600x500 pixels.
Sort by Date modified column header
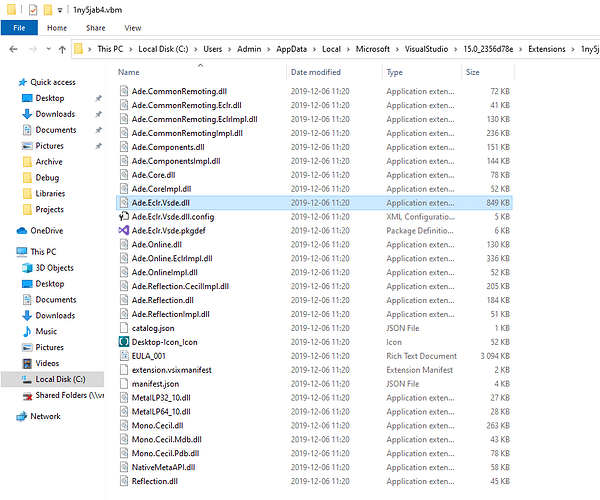pos(316,72)
